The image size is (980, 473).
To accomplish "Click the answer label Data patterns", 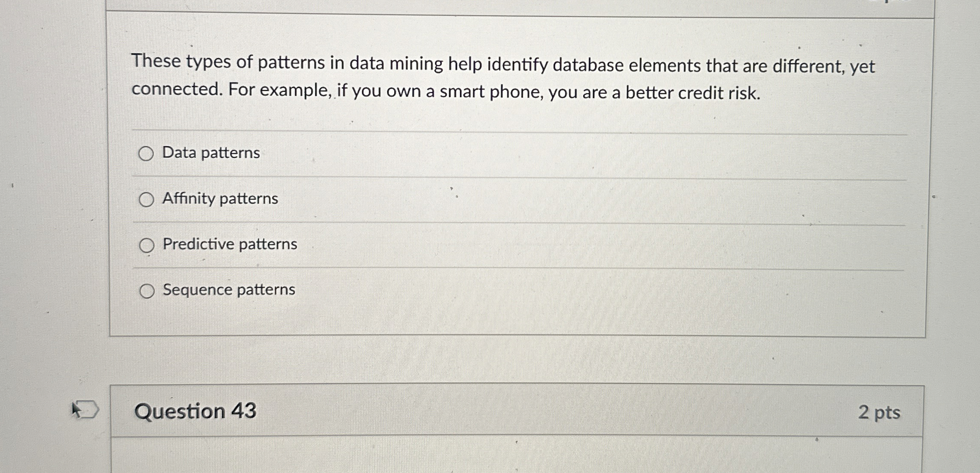I will tap(211, 153).
